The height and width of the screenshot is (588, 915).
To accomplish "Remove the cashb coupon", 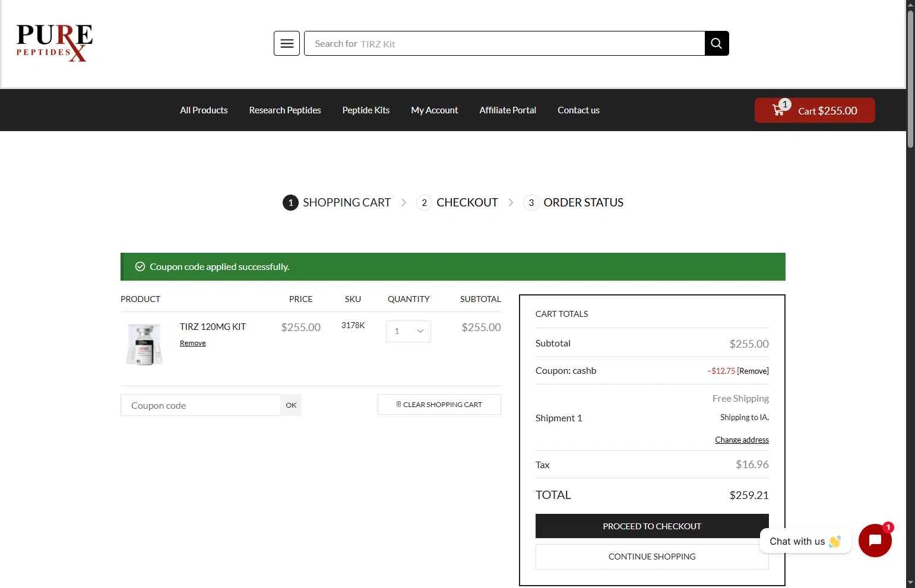I will 753,371.
